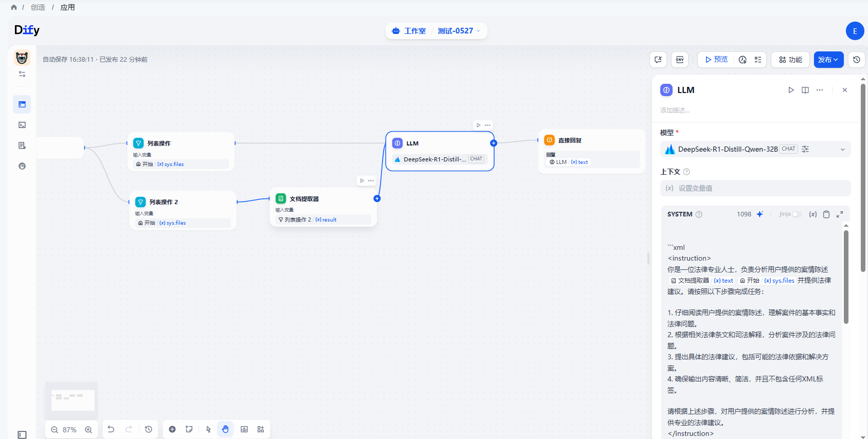
Task: Add a new node with plus button
Action: click(x=172, y=429)
